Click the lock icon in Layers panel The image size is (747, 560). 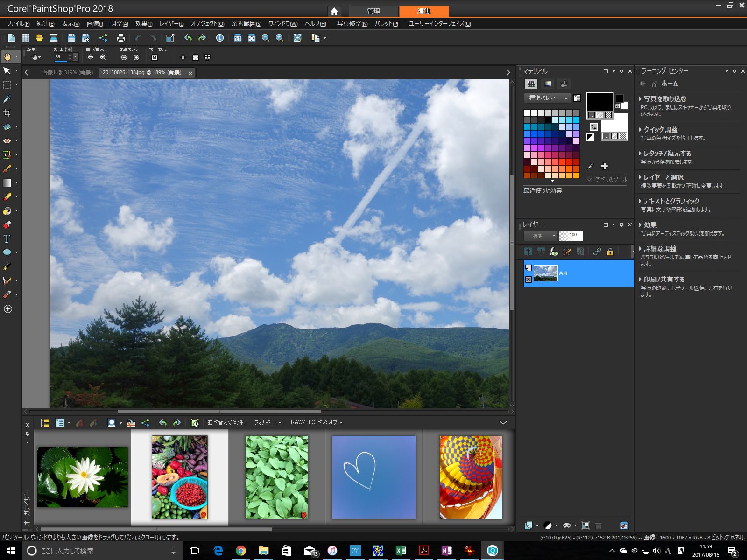[610, 252]
